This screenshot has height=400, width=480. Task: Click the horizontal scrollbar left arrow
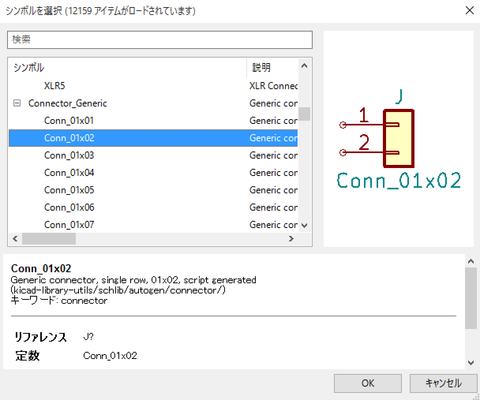[x=15, y=239]
